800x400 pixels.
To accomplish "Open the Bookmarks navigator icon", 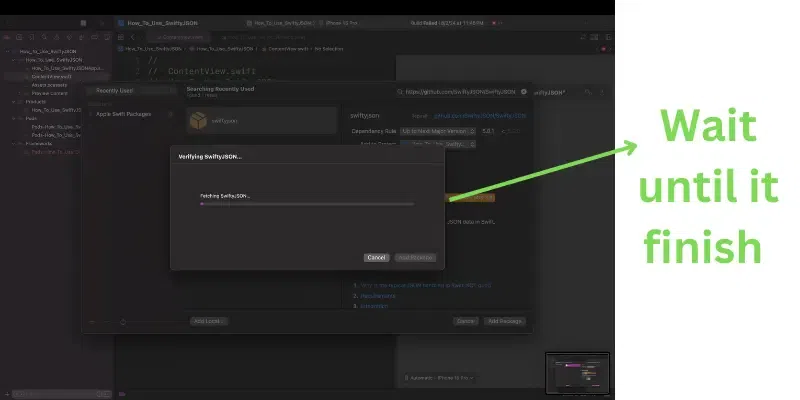I will (x=32, y=37).
